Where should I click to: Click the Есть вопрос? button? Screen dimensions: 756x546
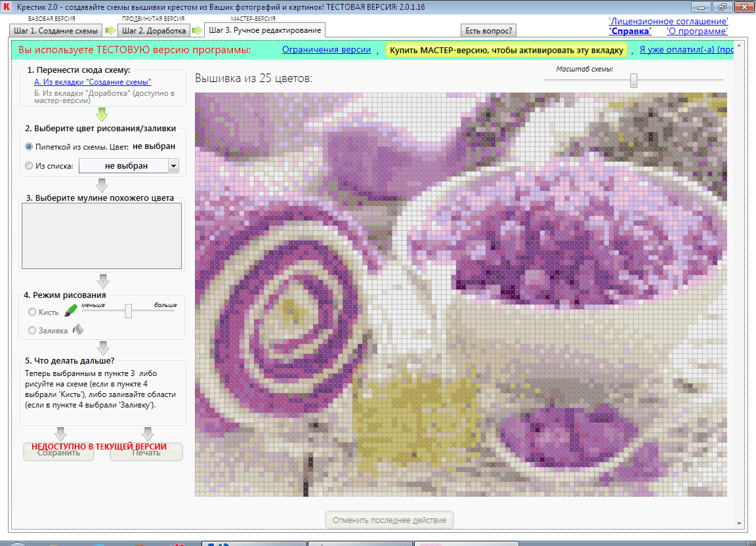tap(488, 30)
